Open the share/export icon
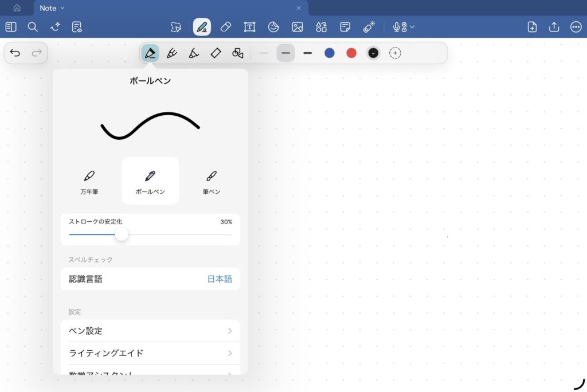 point(554,27)
